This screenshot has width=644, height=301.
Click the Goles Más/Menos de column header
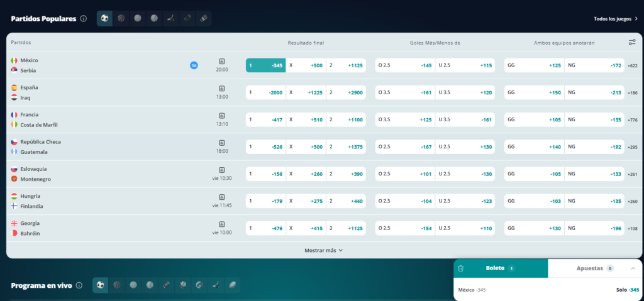(x=435, y=43)
